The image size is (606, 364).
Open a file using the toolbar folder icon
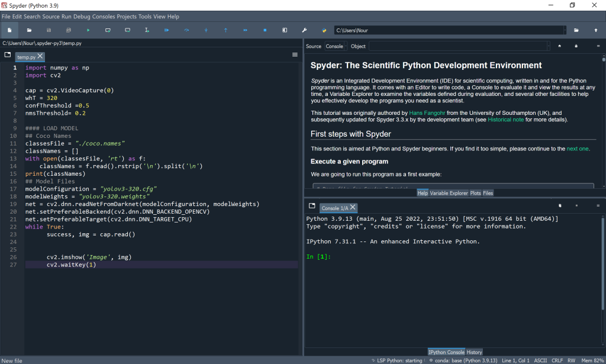click(x=30, y=30)
